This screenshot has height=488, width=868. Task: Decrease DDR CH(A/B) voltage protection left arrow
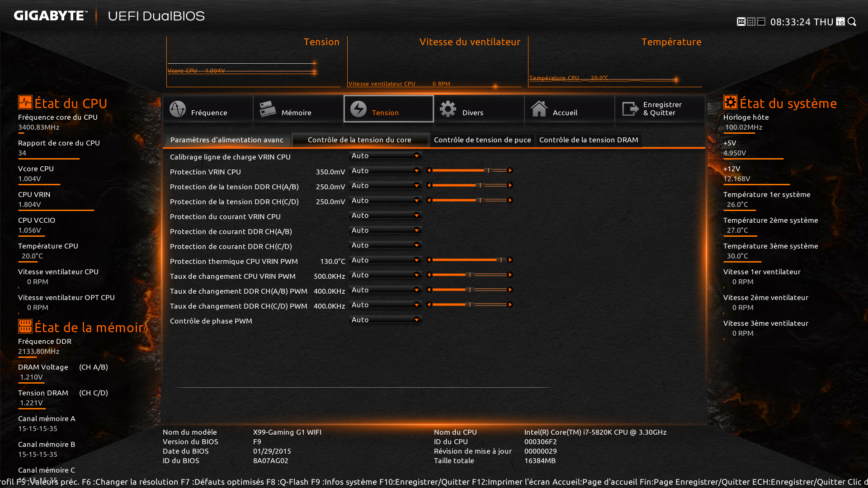click(429, 185)
